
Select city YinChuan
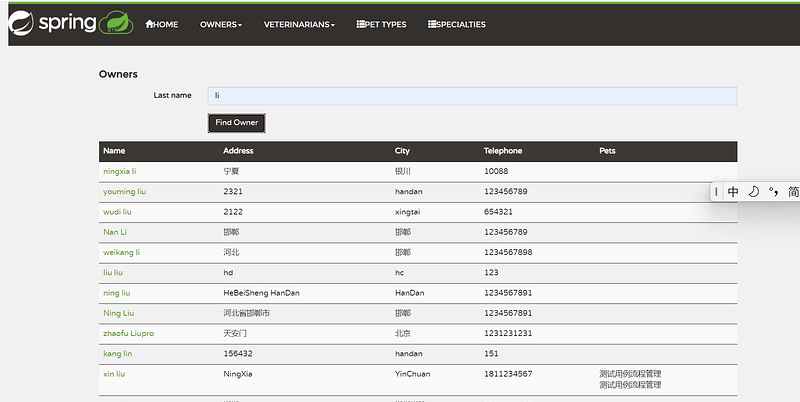click(412, 374)
